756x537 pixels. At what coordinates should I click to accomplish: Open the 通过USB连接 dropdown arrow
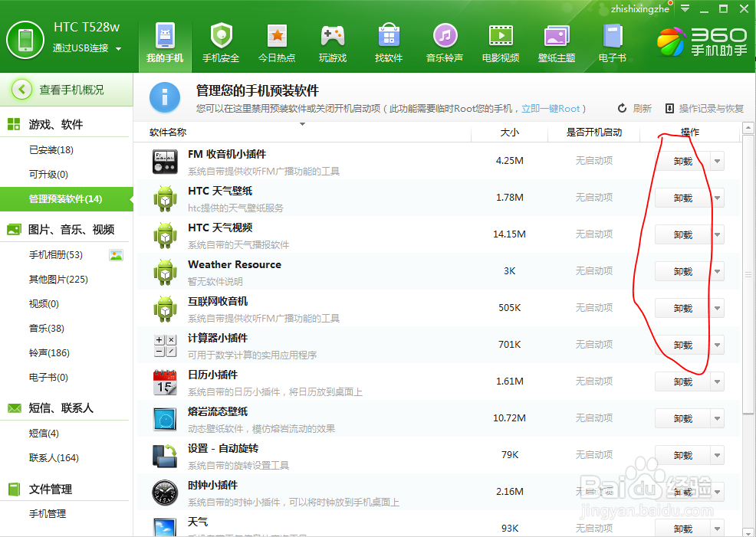pos(119,48)
